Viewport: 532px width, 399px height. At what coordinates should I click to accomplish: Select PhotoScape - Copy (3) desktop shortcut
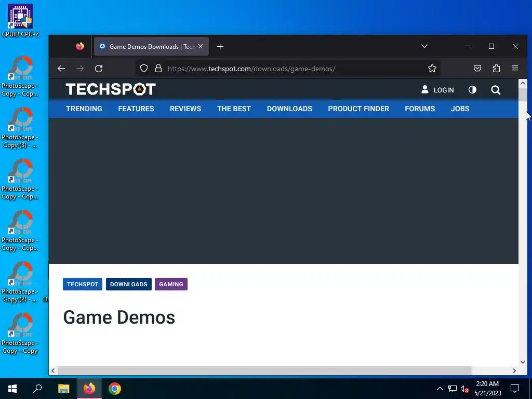click(20, 128)
